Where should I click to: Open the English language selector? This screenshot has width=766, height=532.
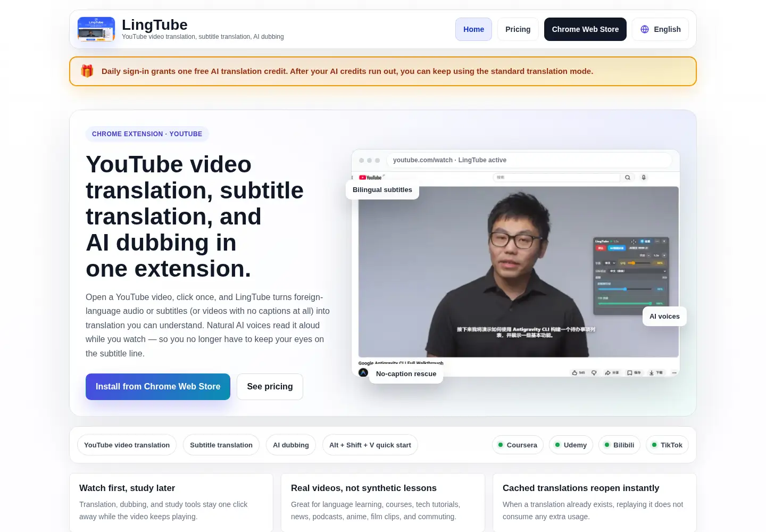click(660, 29)
